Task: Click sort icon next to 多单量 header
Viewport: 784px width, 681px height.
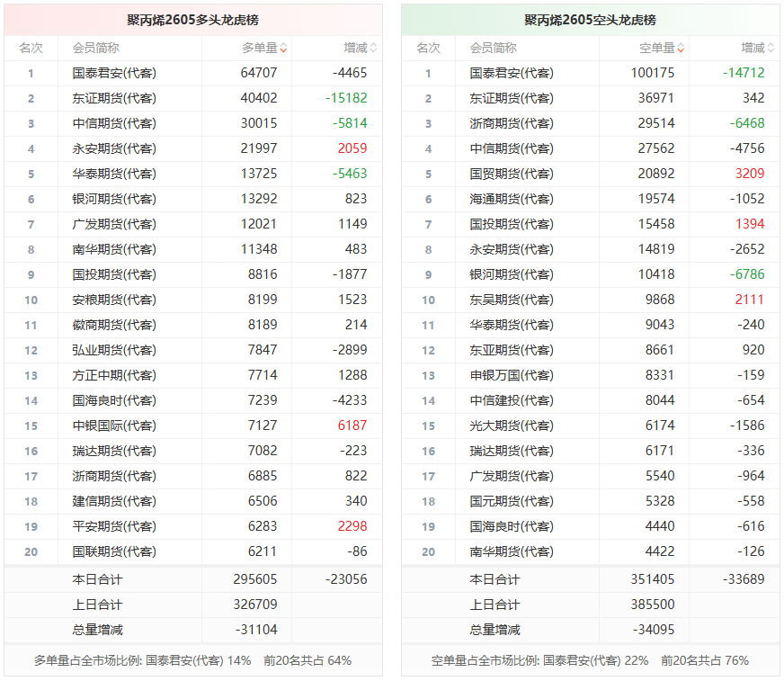Action: 284,49
